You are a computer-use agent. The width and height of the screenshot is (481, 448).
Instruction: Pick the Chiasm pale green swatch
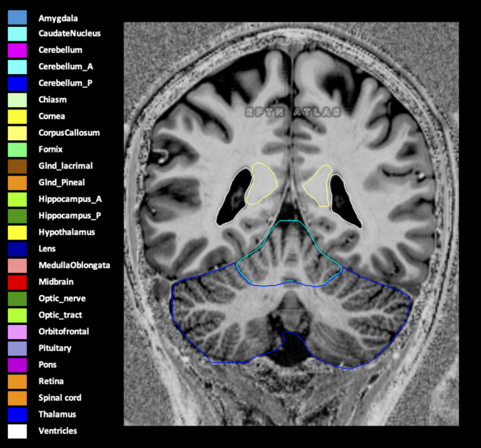[x=17, y=100]
